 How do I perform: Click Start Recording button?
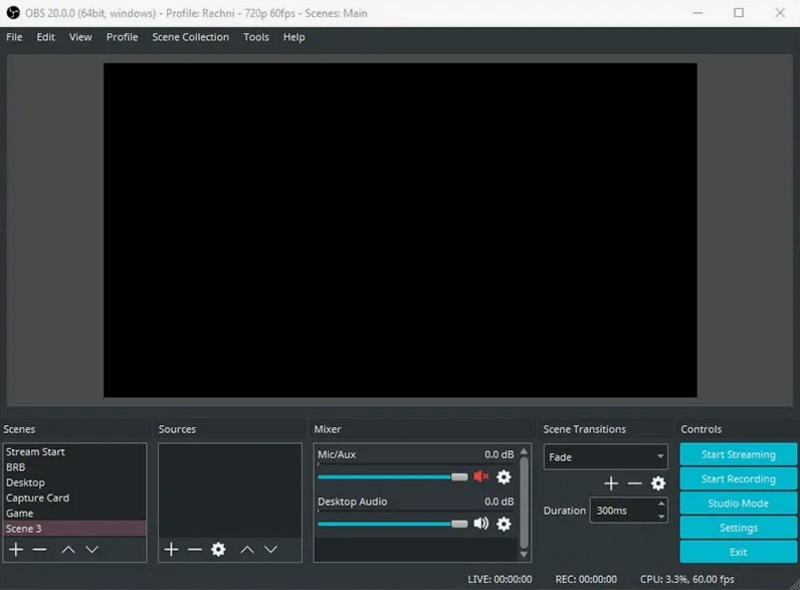(x=738, y=479)
